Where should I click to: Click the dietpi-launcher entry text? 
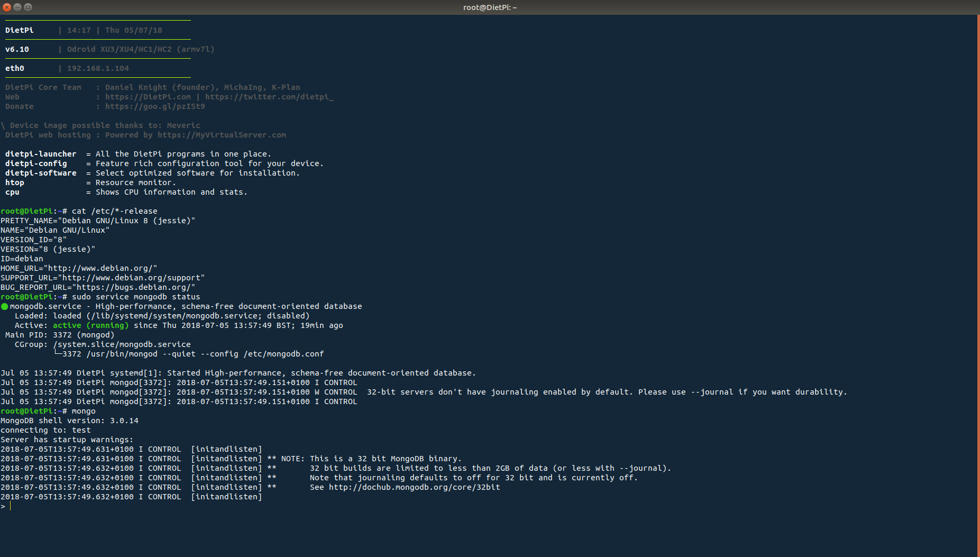(x=40, y=153)
